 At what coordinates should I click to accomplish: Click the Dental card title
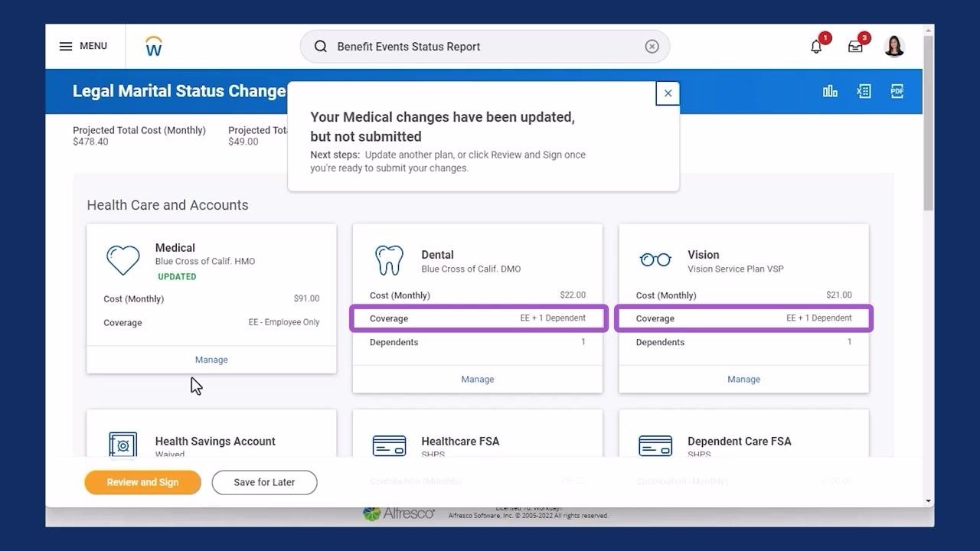click(437, 255)
